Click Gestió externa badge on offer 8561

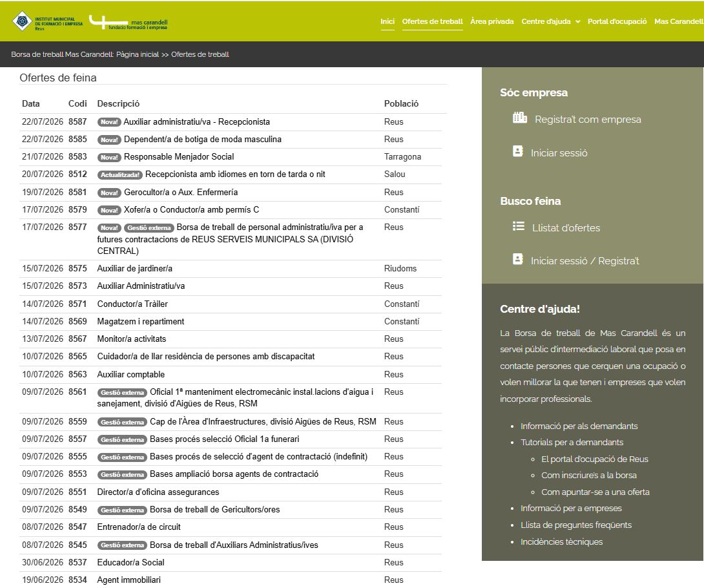[x=122, y=393]
